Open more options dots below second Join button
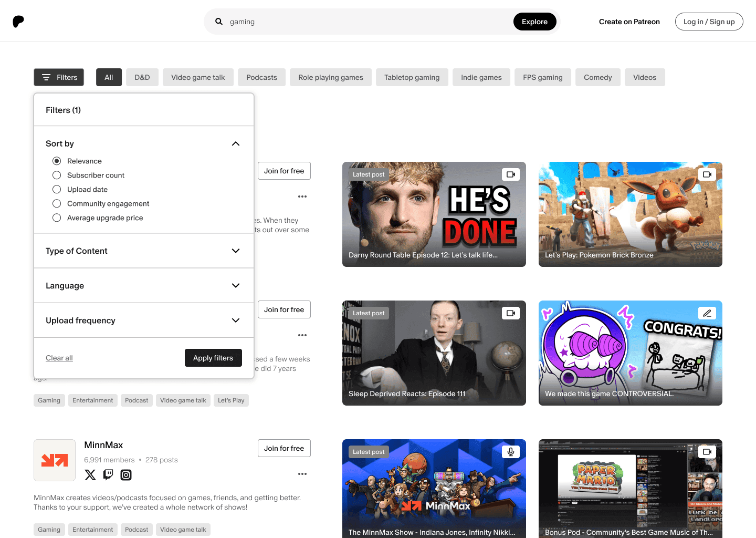The width and height of the screenshot is (756, 538). (x=302, y=335)
